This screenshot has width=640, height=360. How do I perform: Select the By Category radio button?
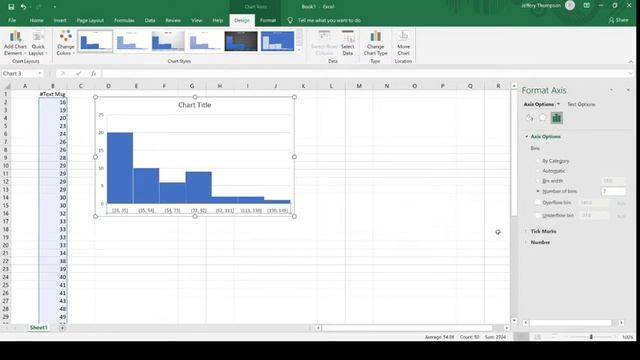[538, 161]
